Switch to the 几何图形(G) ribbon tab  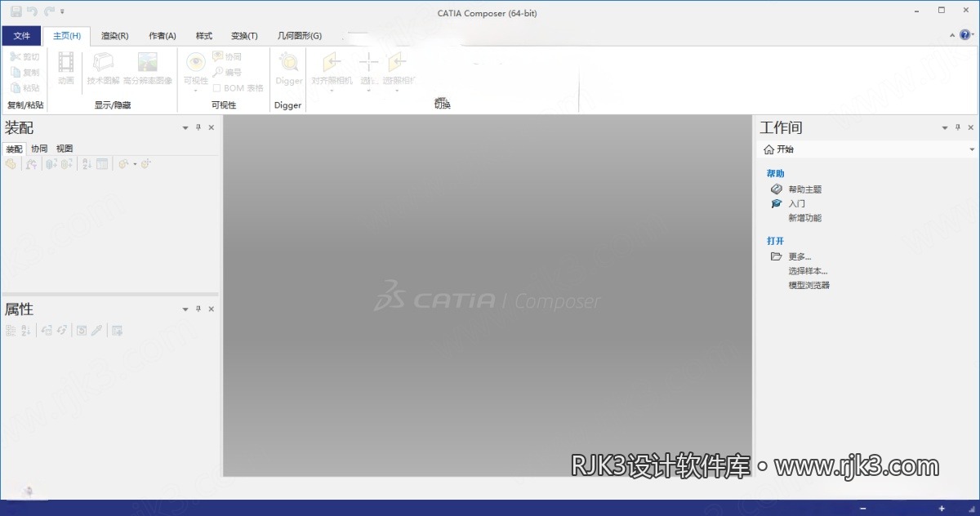pos(300,36)
